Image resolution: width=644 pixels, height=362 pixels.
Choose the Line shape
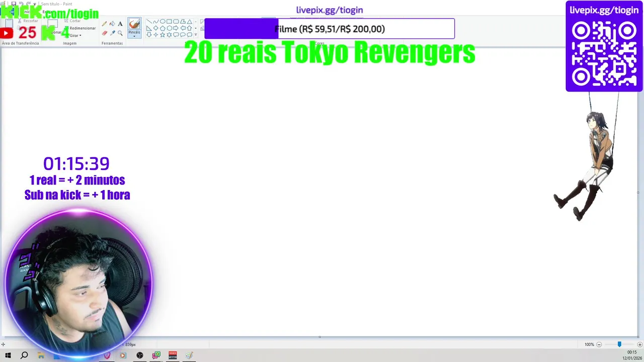click(149, 21)
